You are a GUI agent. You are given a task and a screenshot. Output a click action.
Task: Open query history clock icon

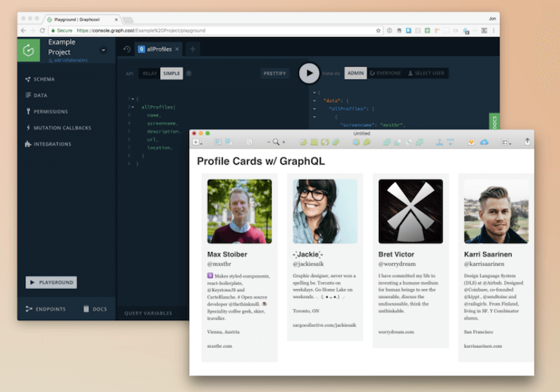click(x=127, y=49)
